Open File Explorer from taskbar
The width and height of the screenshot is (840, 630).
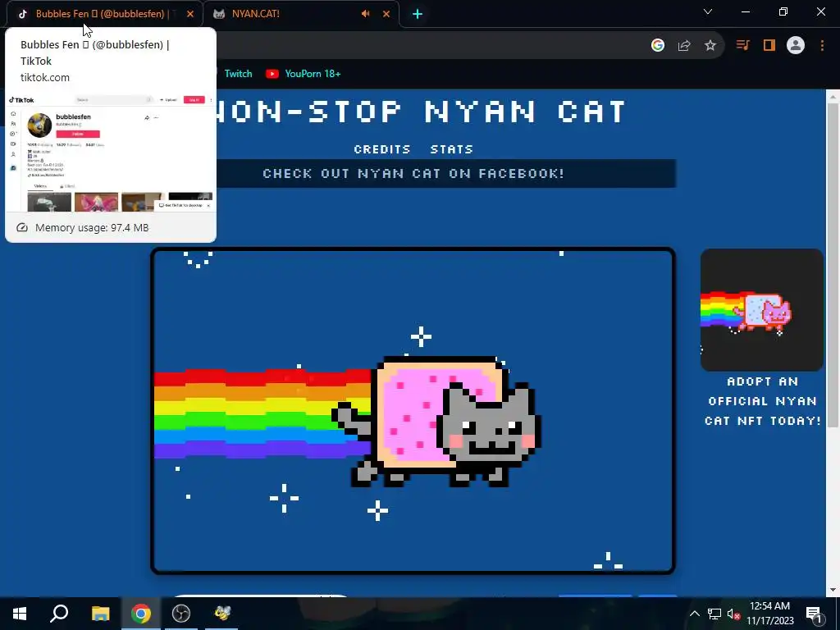tap(100, 614)
